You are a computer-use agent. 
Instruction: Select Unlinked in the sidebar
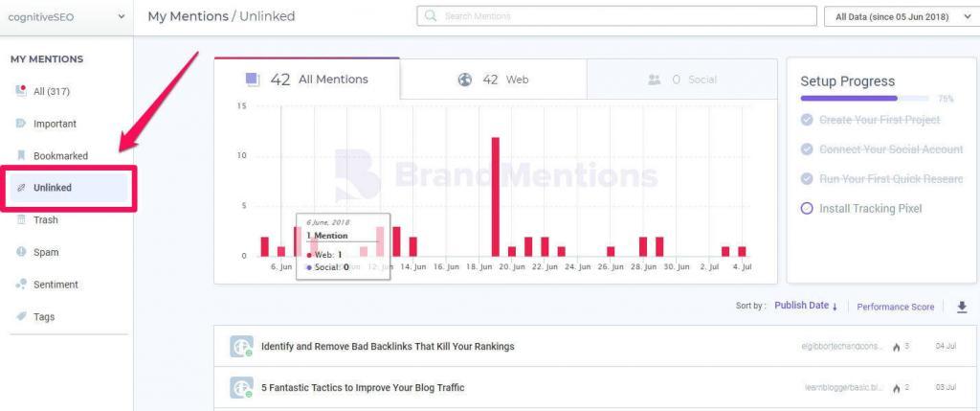click(x=68, y=188)
